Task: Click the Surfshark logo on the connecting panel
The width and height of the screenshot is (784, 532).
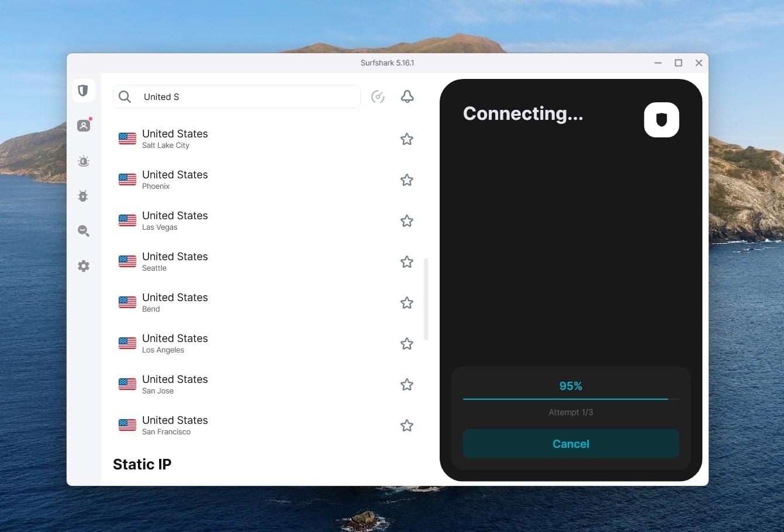Action: click(x=661, y=120)
